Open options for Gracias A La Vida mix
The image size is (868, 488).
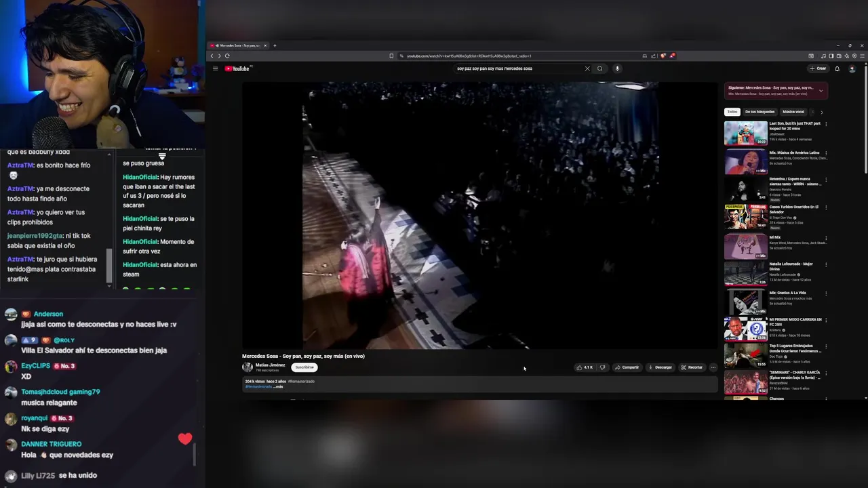pos(826,293)
